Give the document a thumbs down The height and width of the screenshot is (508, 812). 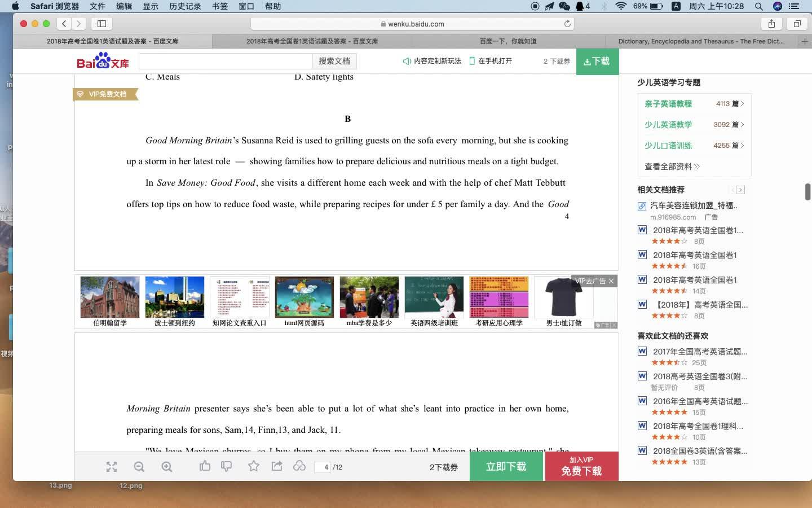227,466
